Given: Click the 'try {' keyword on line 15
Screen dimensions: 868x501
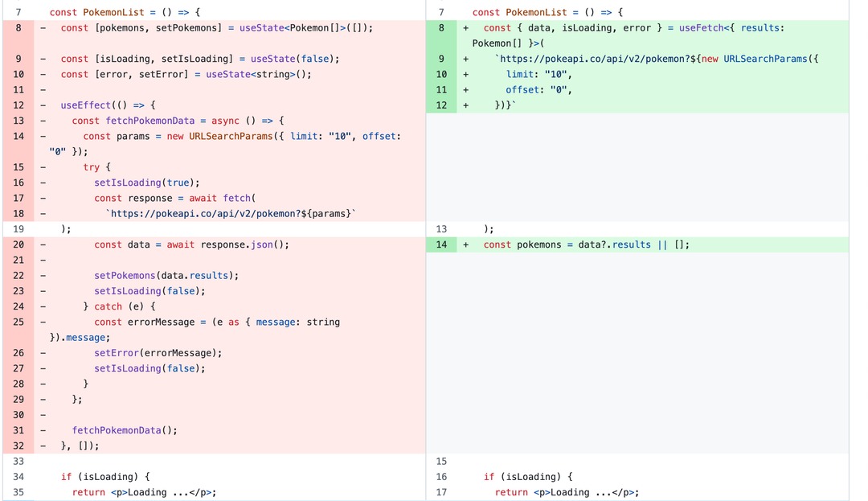Looking at the screenshot, I should click(97, 167).
